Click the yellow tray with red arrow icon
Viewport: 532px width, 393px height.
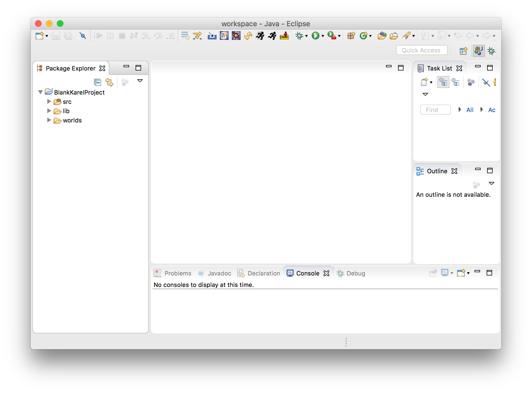(x=284, y=36)
